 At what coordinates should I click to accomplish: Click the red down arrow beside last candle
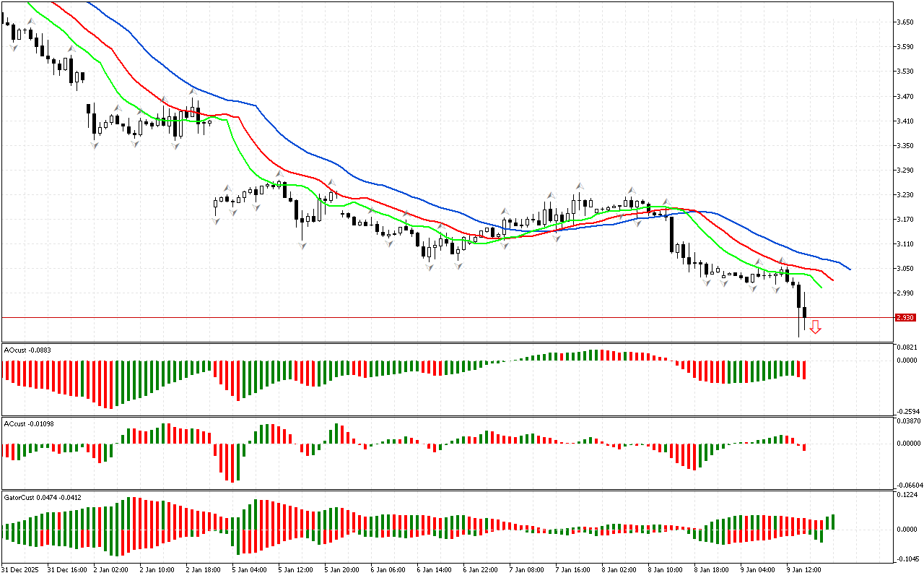click(x=815, y=327)
